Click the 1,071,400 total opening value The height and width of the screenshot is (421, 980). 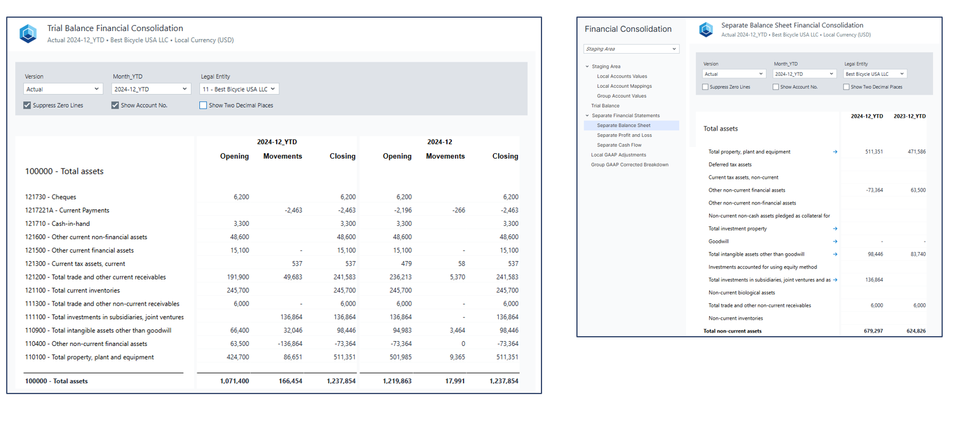(x=234, y=381)
